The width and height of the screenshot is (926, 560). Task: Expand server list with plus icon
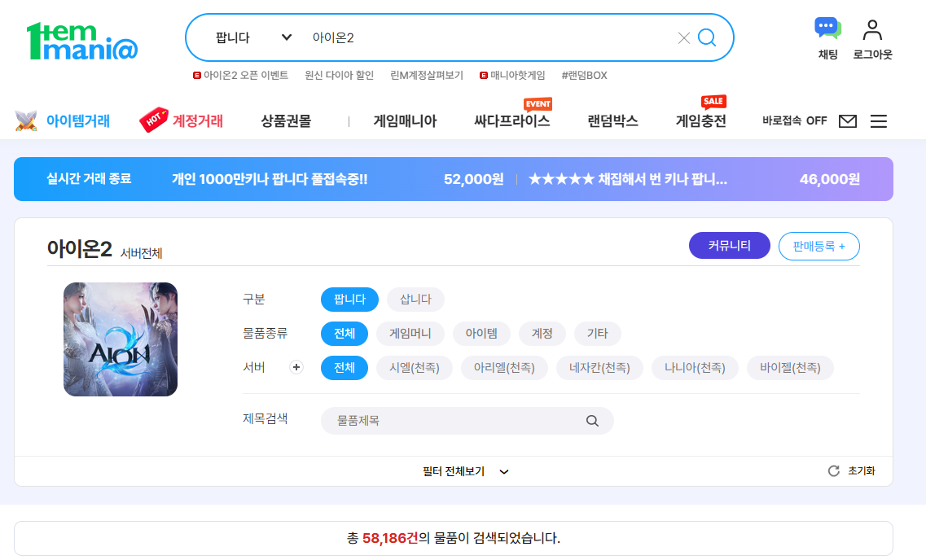coord(296,368)
